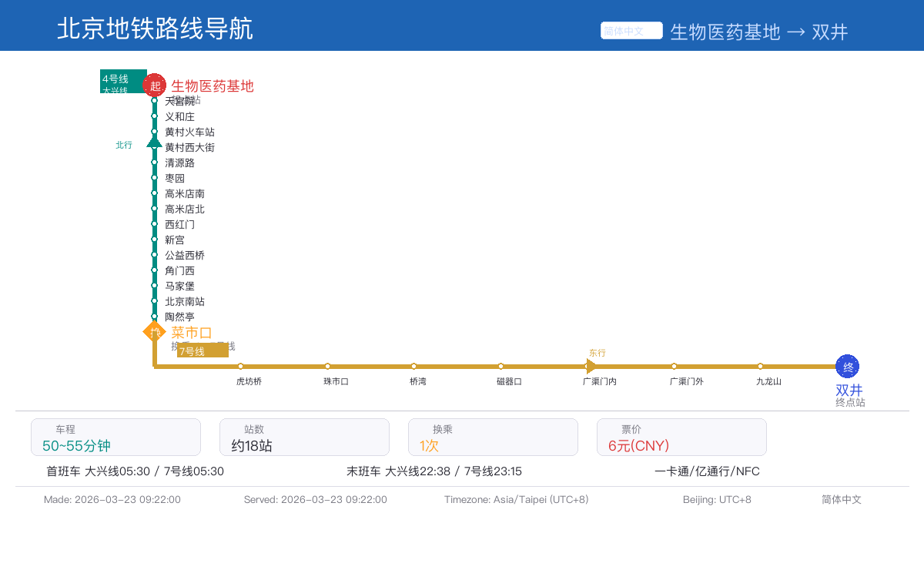The image size is (924, 570).
Task: Click the 虎坊桥 station dot
Action: [x=241, y=367]
